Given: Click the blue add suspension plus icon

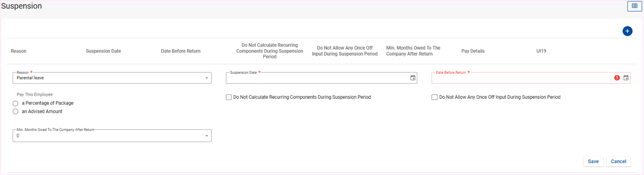Looking at the screenshot, I should point(627,31).
